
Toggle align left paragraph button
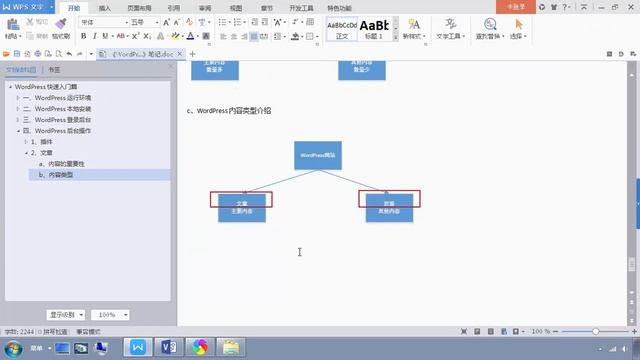coord(223,37)
